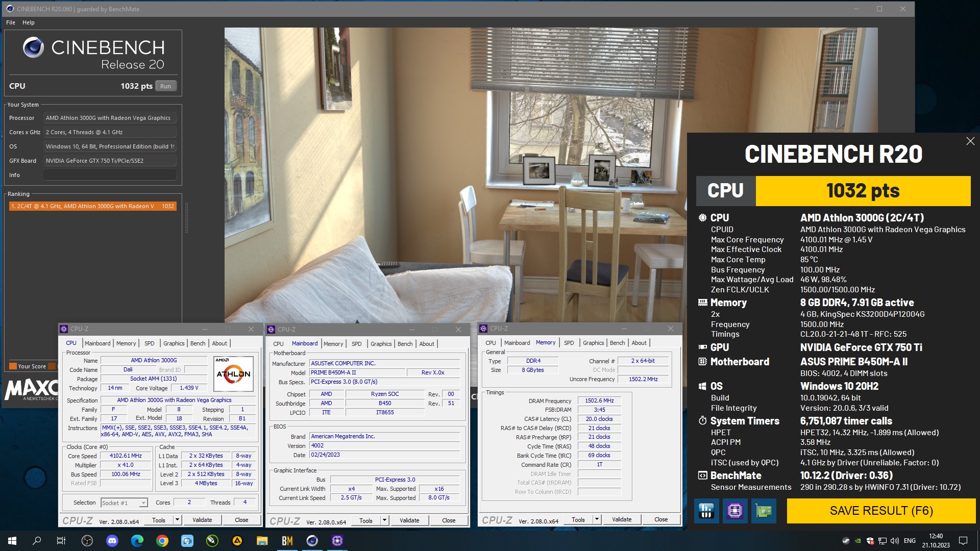Open Discord from the taskbar
Image resolution: width=980 pixels, height=551 pixels.
click(x=112, y=541)
